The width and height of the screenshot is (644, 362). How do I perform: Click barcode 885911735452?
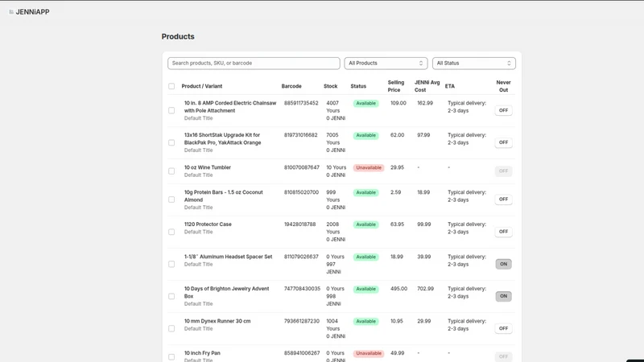(x=301, y=103)
